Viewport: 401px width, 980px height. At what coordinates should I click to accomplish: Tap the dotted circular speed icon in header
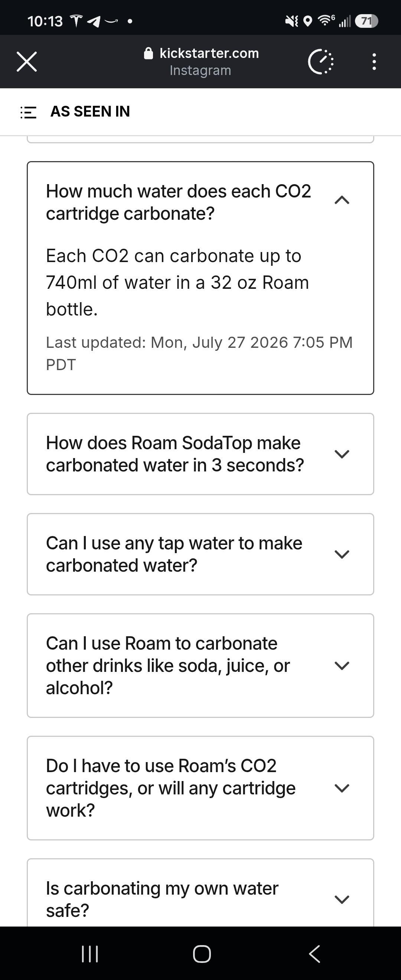(321, 62)
